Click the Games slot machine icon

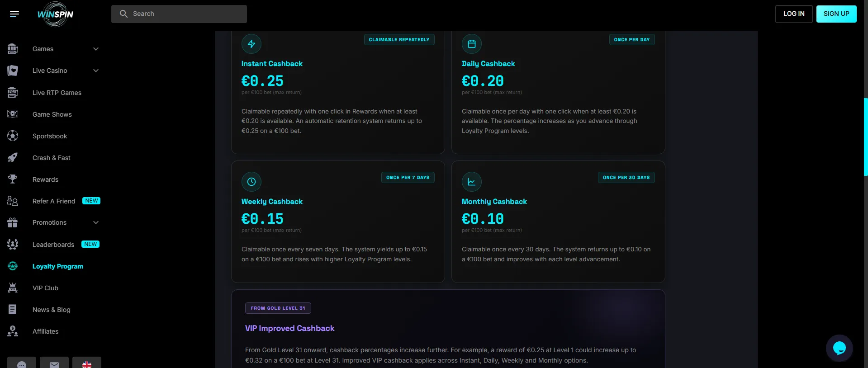13,49
